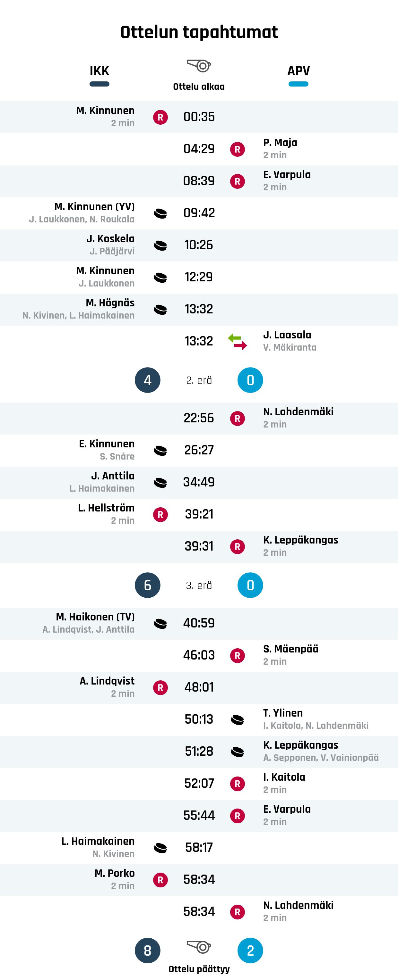Select the APV team header

coord(298,71)
